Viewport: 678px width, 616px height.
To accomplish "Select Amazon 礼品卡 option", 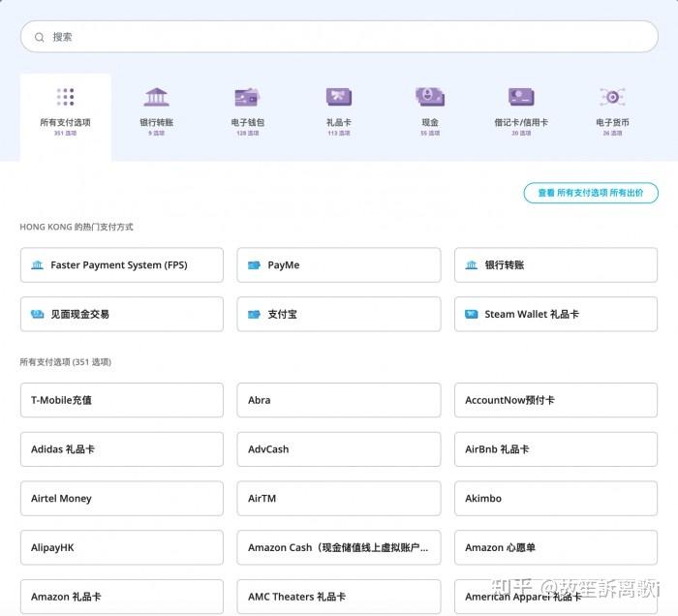I will pos(122,597).
